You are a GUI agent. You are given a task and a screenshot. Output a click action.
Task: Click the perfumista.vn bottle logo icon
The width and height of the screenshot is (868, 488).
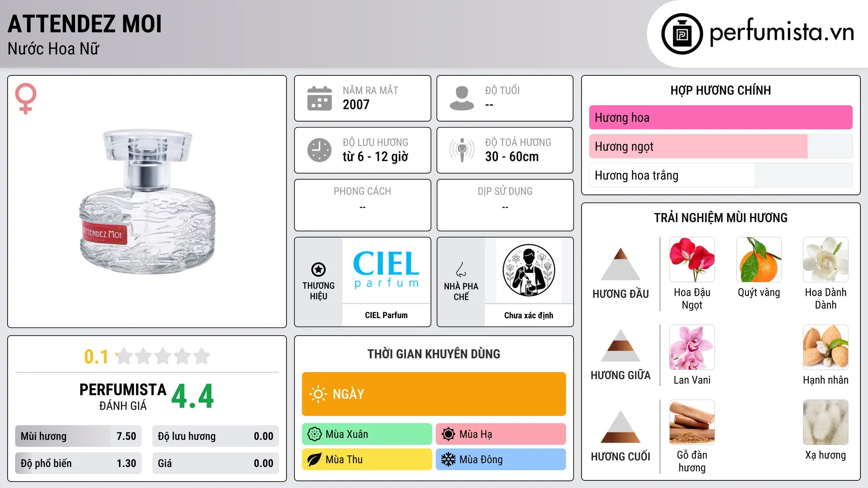point(682,34)
